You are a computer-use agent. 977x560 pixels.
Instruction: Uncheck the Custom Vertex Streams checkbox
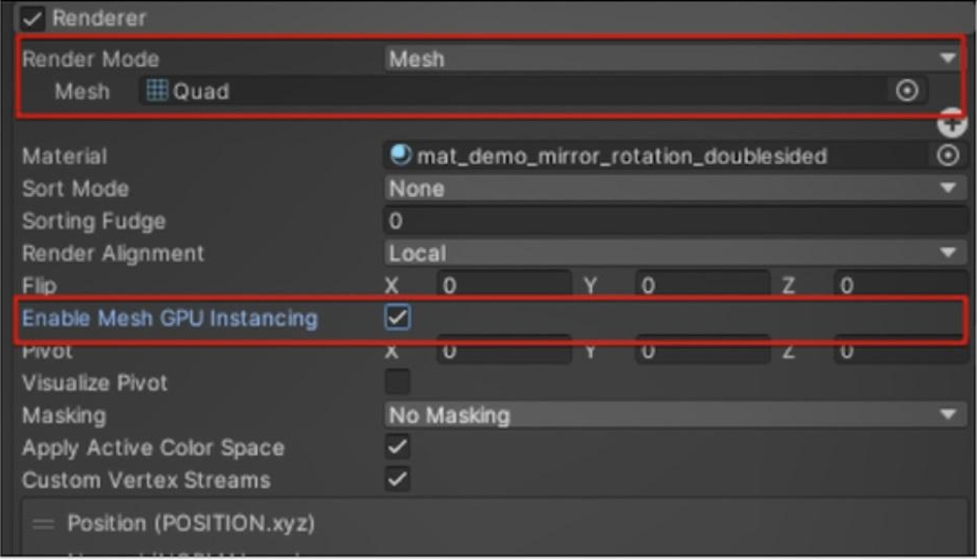click(x=397, y=480)
